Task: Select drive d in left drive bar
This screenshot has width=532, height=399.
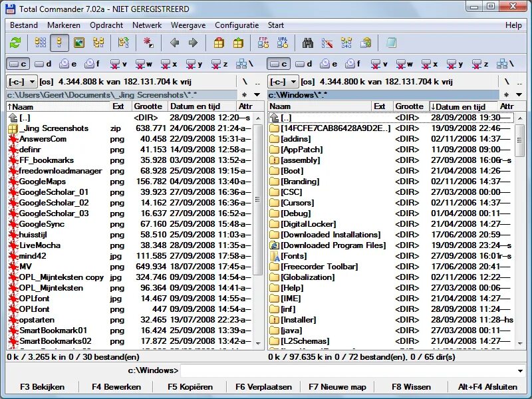Action: tap(43, 63)
